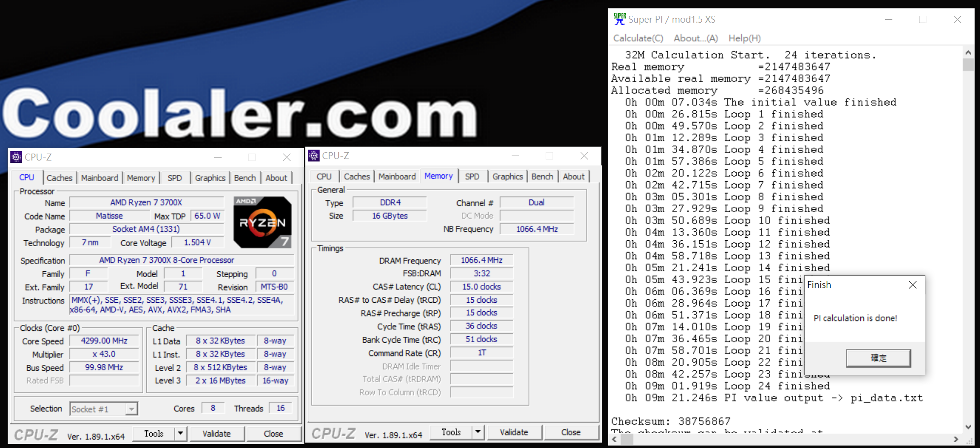Viewport: 980px width, 448px height.
Task: Click Super PI horizontal scrollbar right arrow
Action: (x=956, y=439)
